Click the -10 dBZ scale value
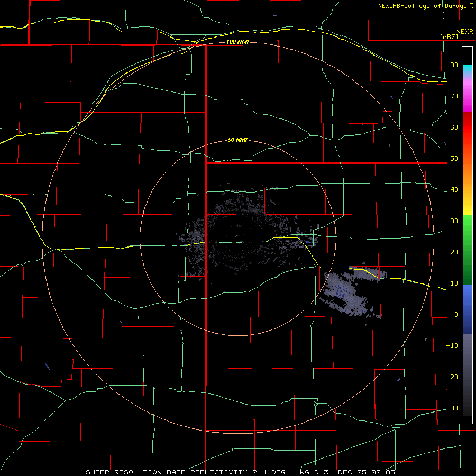 coord(452,346)
